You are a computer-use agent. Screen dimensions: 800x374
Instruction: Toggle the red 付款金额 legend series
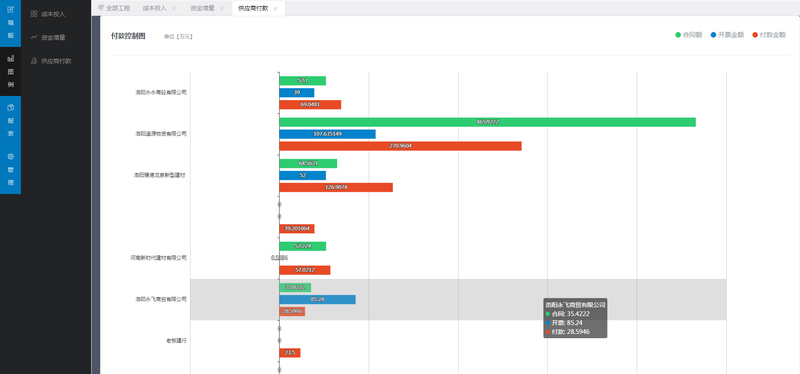coord(769,35)
